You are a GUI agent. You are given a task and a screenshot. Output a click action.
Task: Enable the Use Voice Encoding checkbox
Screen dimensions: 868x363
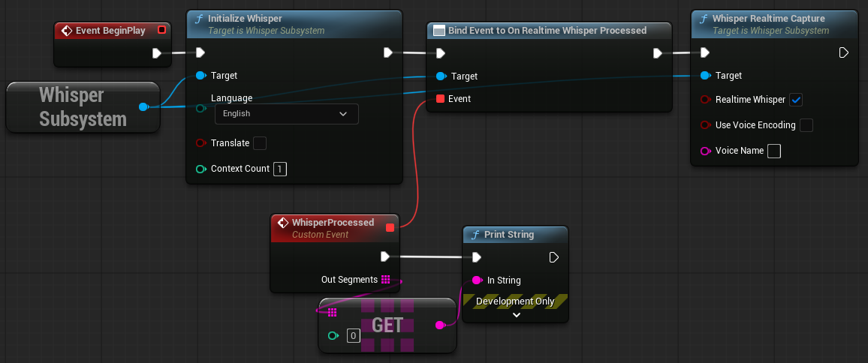806,125
